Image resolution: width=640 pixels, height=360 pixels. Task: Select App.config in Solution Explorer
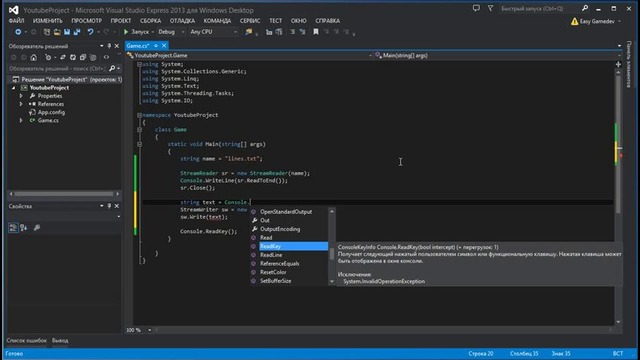[x=51, y=112]
